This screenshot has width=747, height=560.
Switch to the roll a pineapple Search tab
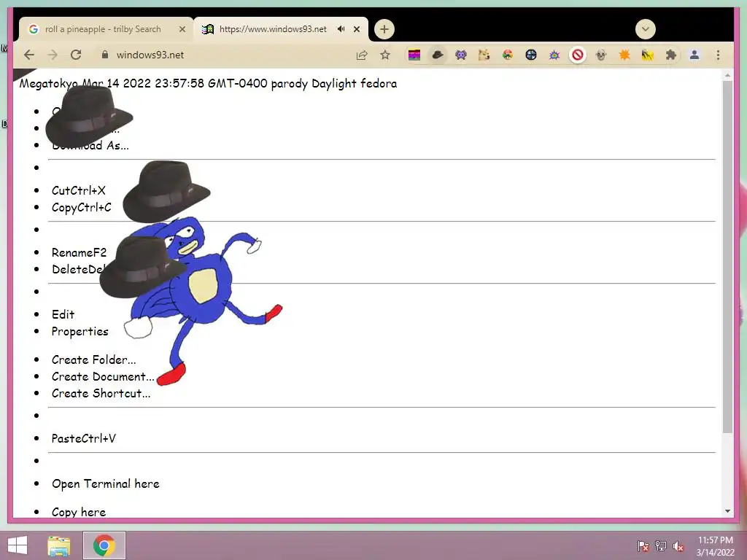tap(106, 29)
